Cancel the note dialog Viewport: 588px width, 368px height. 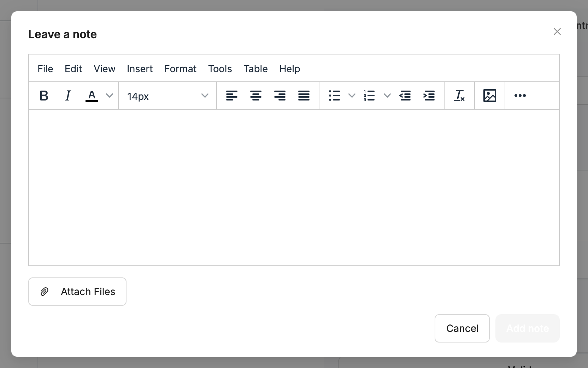click(462, 328)
